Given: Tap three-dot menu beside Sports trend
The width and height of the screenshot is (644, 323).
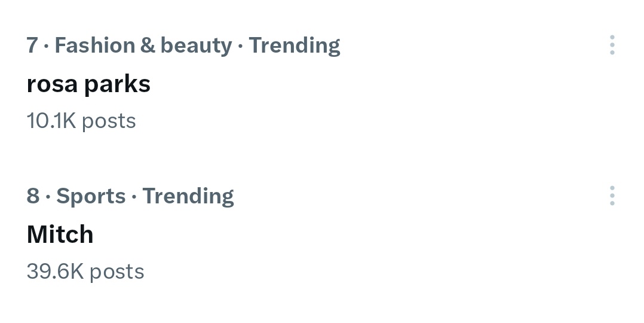Looking at the screenshot, I should pos(612,196).
